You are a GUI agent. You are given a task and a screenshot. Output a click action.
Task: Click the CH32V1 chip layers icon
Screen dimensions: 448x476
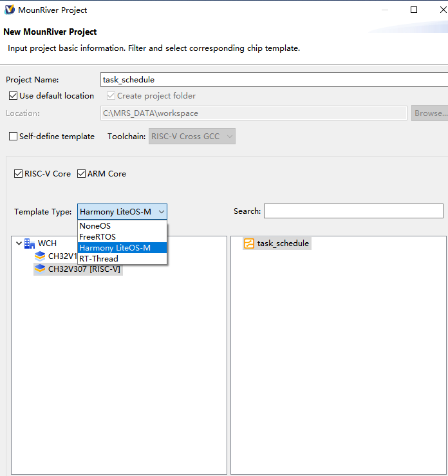[40, 256]
